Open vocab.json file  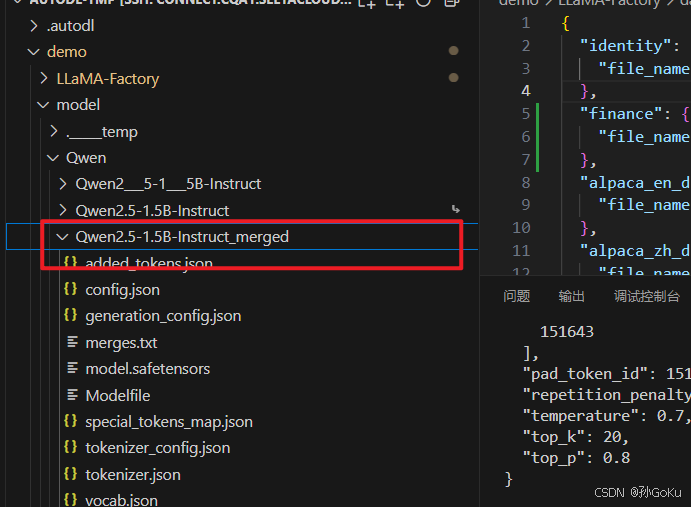[x=121, y=501]
